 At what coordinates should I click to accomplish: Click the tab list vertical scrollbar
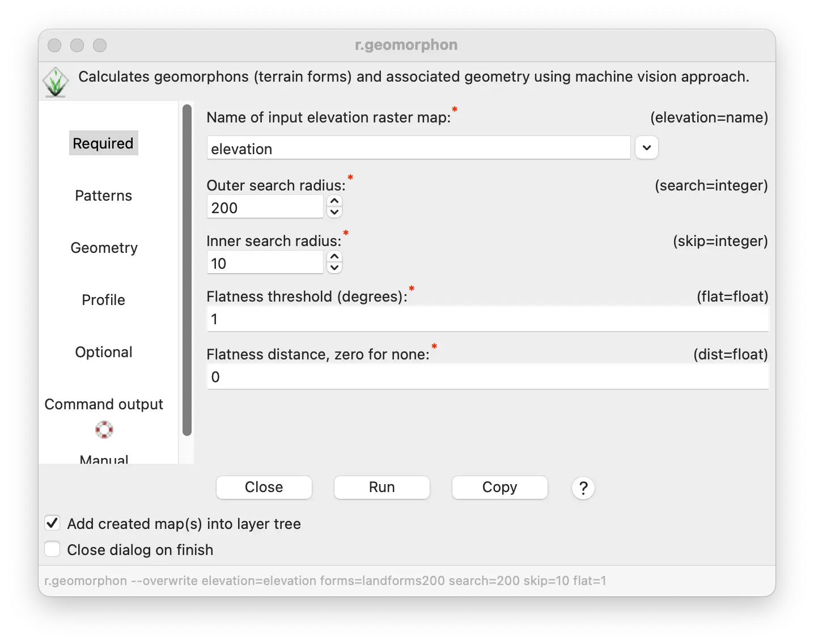(187, 270)
